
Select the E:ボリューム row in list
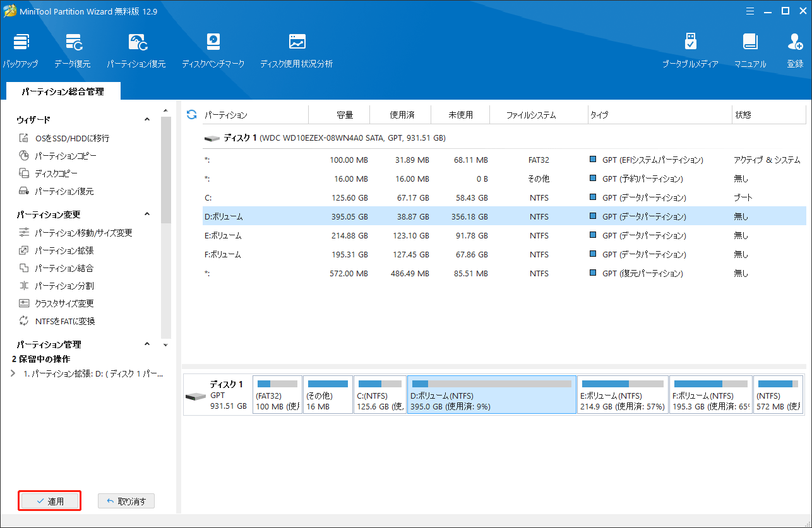(x=504, y=235)
